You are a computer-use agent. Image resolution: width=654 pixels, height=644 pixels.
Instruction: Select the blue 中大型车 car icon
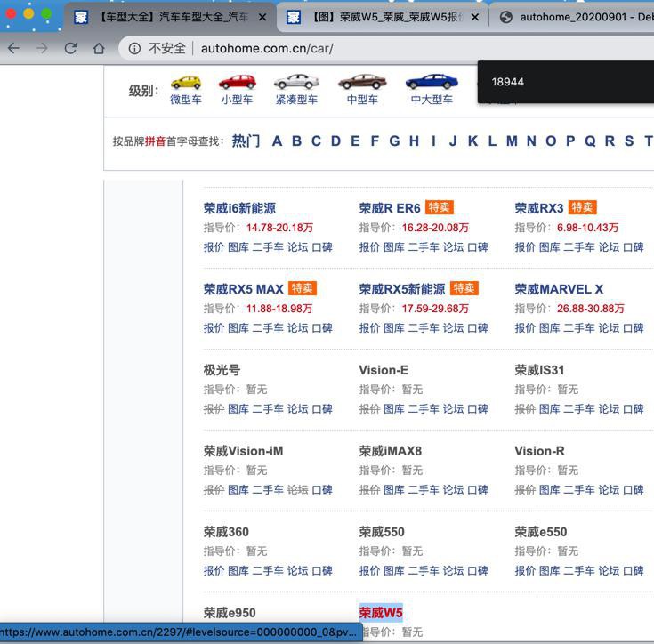click(432, 82)
